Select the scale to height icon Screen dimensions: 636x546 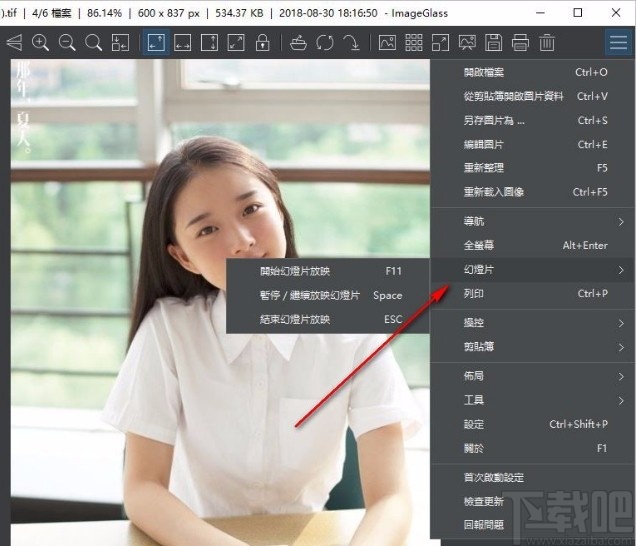209,43
